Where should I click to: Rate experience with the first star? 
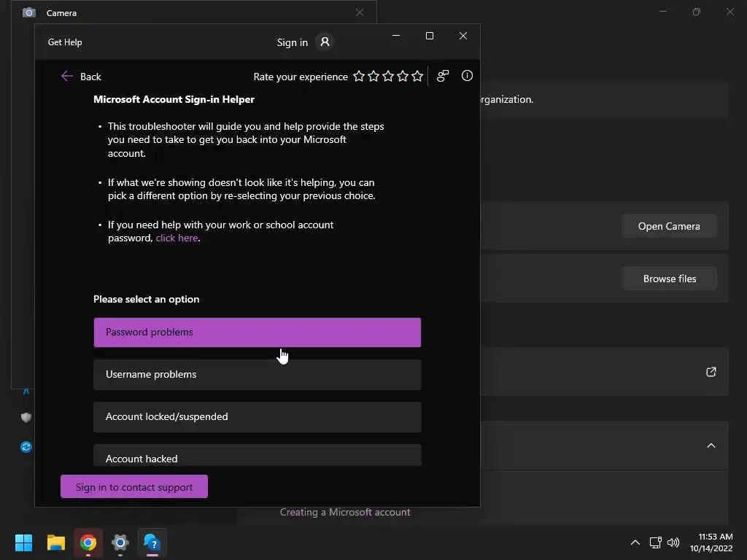tap(359, 76)
